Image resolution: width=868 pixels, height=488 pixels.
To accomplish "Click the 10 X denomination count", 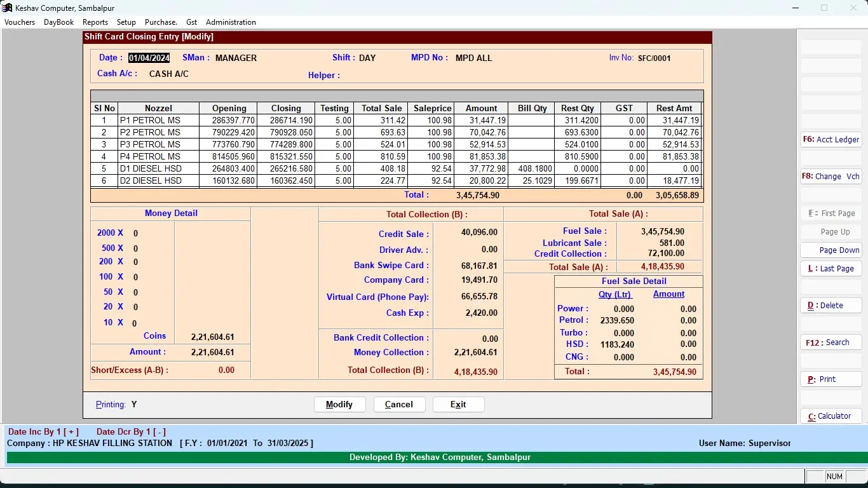I will (x=135, y=323).
